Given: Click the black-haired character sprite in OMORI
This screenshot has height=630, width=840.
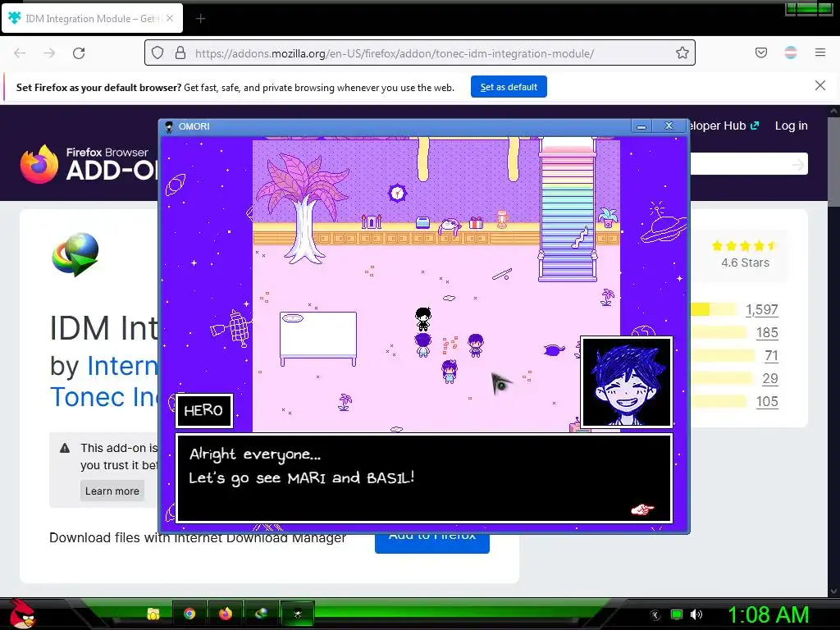Looking at the screenshot, I should pyautogui.click(x=423, y=319).
